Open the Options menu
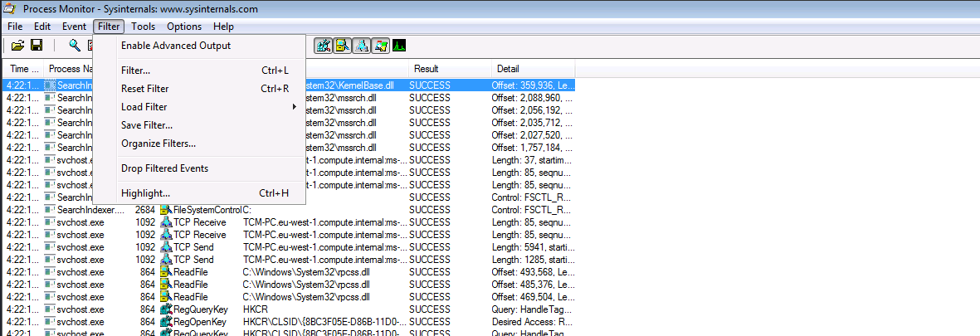 point(183,27)
